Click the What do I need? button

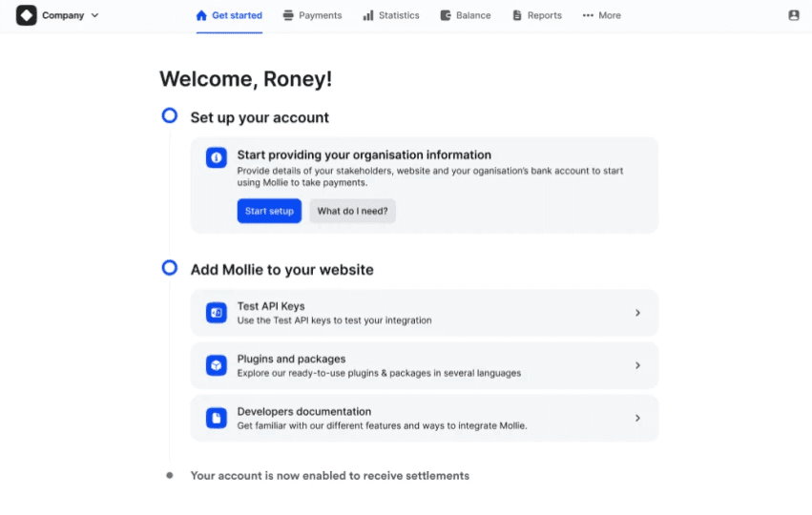pos(353,211)
